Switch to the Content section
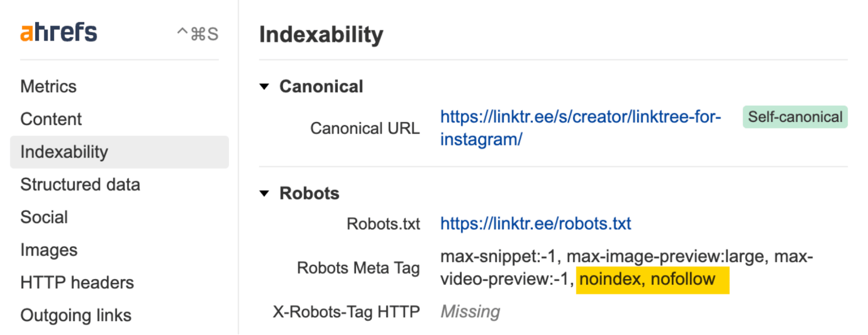Image resolution: width=868 pixels, height=335 pixels. 51,119
